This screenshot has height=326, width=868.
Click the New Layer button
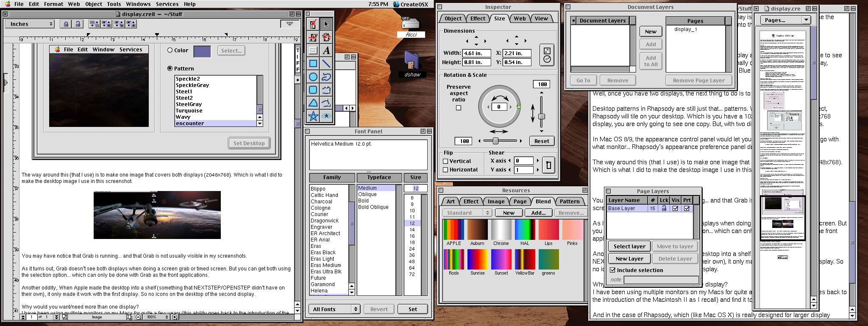(x=629, y=259)
